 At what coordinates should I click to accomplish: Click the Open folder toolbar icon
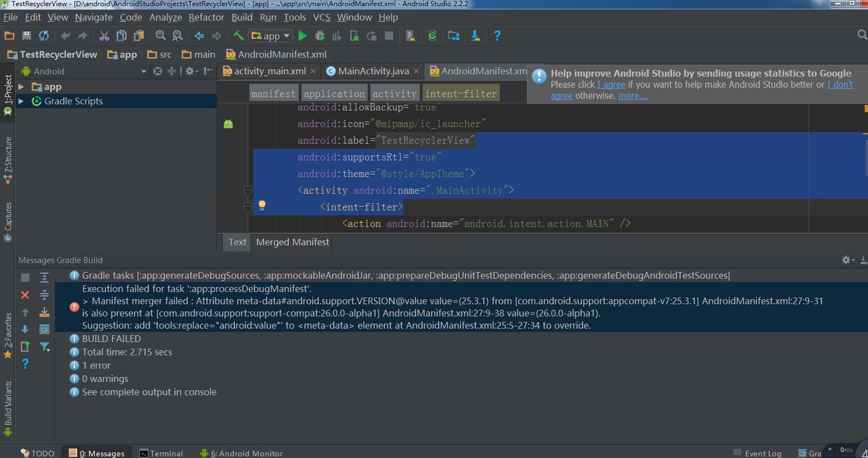(x=9, y=36)
